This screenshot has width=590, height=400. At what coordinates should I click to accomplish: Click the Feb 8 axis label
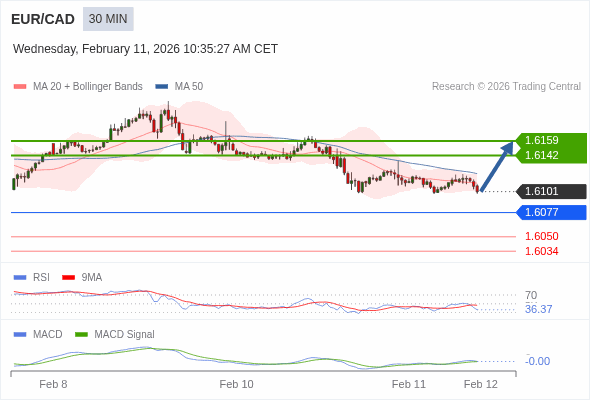coord(53,384)
